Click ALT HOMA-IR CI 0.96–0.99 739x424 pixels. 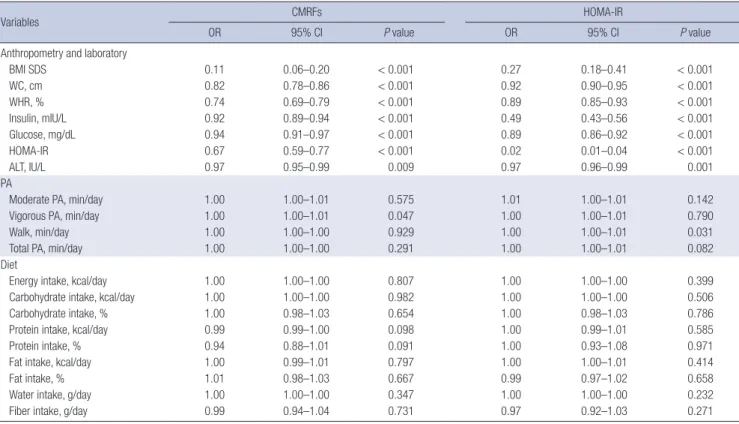coord(604,167)
